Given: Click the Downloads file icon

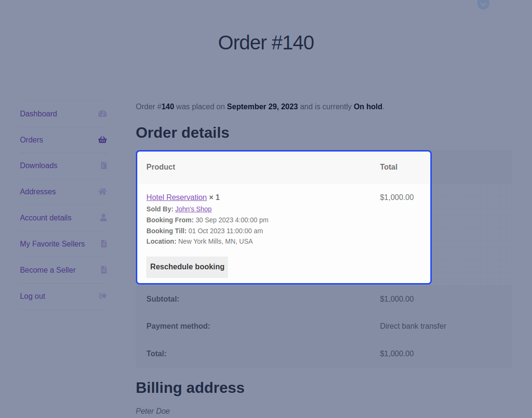Looking at the screenshot, I should tap(104, 165).
